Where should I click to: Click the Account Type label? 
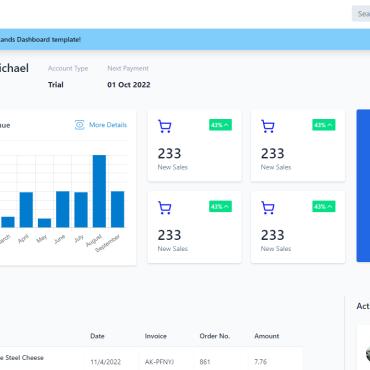pyautogui.click(x=68, y=68)
